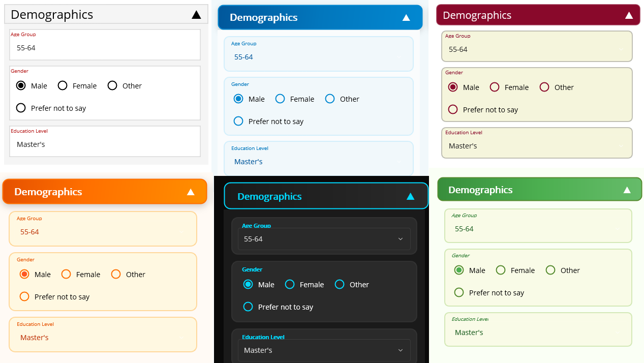Select Female in the blue form

coord(280,99)
